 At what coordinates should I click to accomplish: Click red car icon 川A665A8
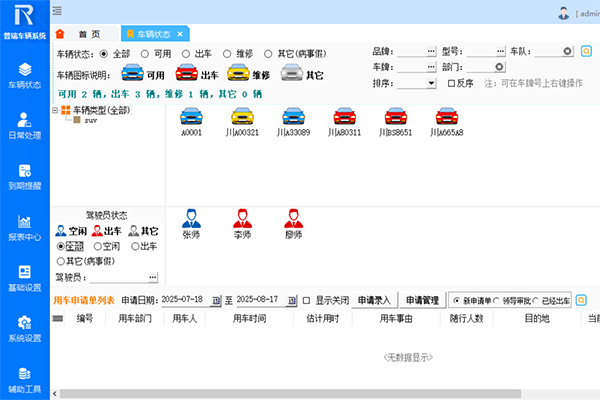tap(446, 116)
